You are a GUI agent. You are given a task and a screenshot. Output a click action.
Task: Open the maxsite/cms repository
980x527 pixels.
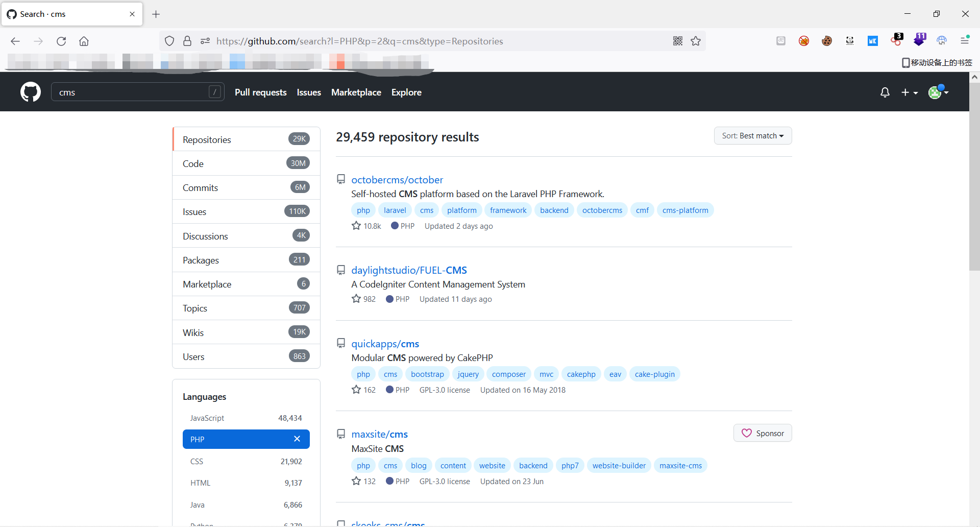[379, 434]
